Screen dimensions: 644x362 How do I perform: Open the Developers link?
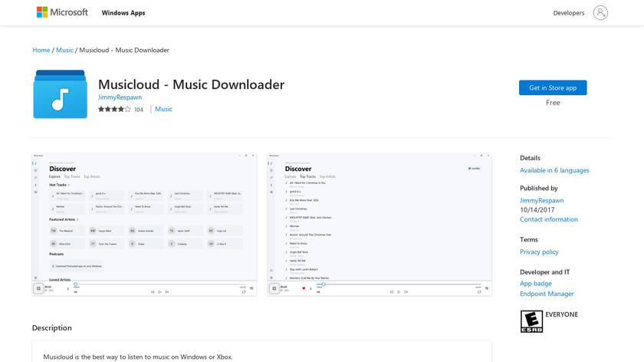[568, 13]
